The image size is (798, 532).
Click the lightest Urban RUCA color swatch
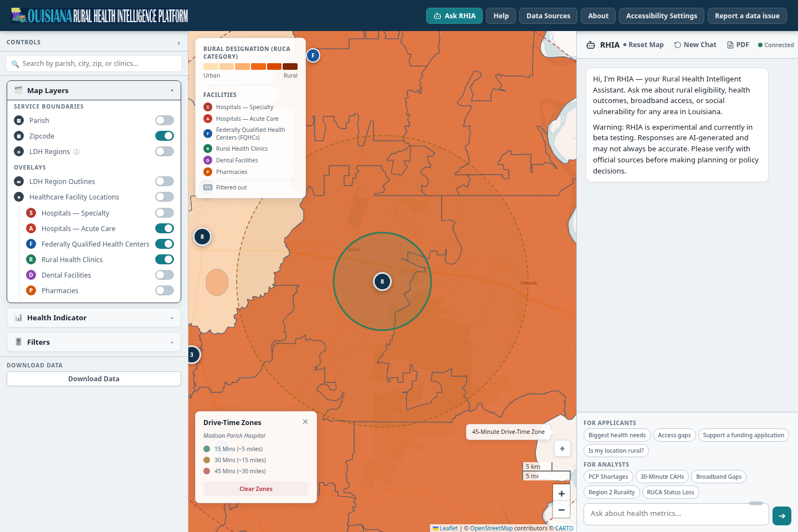(x=211, y=66)
